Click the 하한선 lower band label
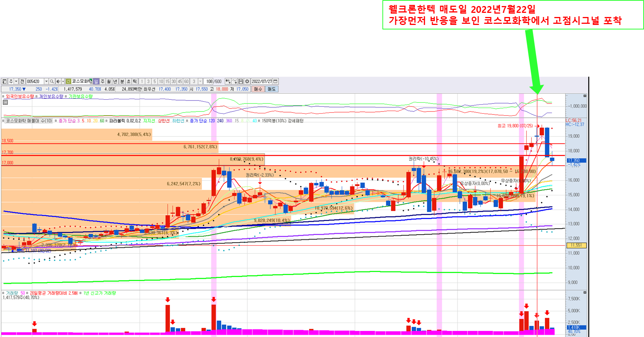The image size is (644, 337). (178, 121)
